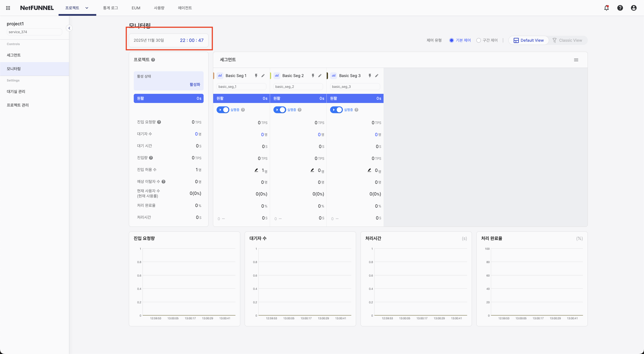Open the user account profile icon
The height and width of the screenshot is (354, 644).
point(634,8)
